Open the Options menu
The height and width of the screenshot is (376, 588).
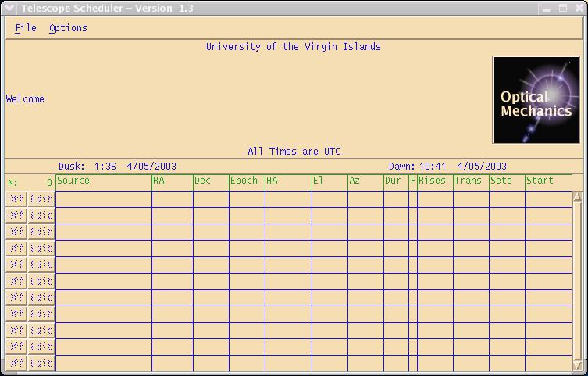click(x=68, y=28)
